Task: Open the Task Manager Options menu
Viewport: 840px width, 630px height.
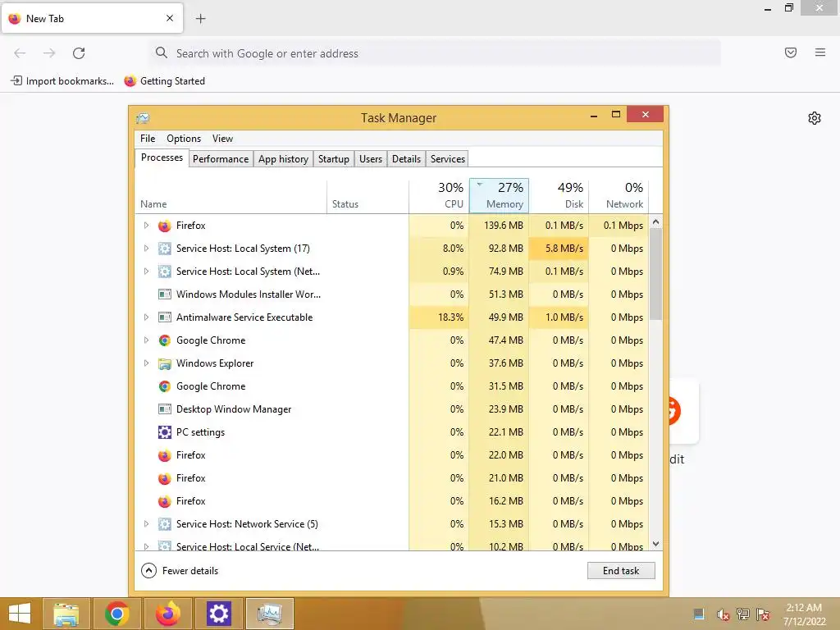Action: pos(184,139)
